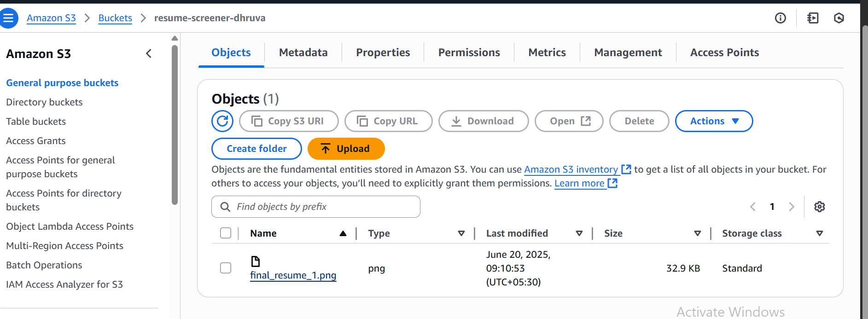Open the CloudShell panel icon
This screenshot has height=319, width=868.
(813, 18)
